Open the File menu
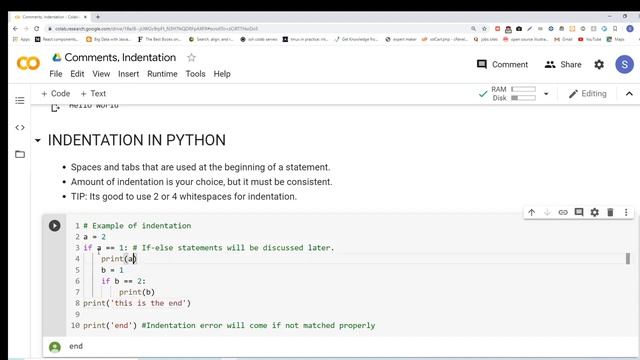This screenshot has width=640, height=360. [56, 74]
